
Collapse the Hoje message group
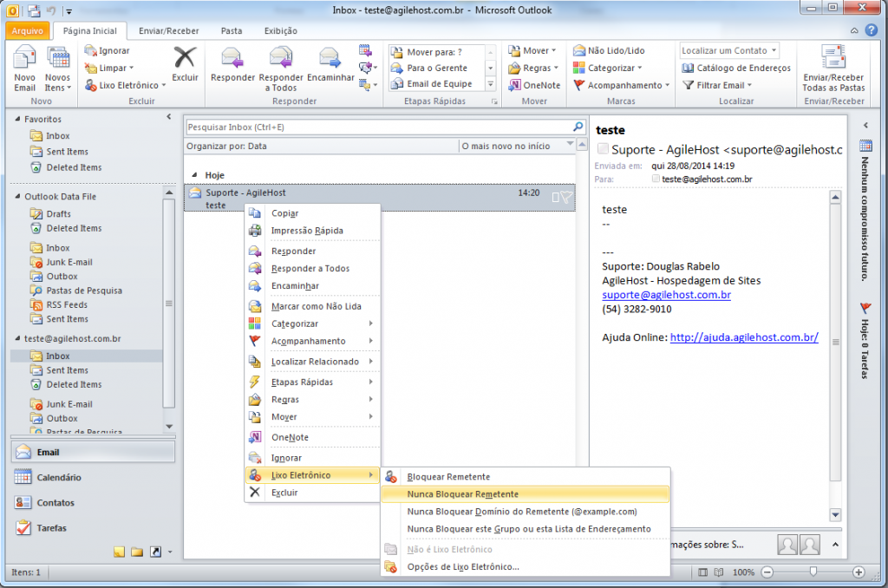[194, 175]
